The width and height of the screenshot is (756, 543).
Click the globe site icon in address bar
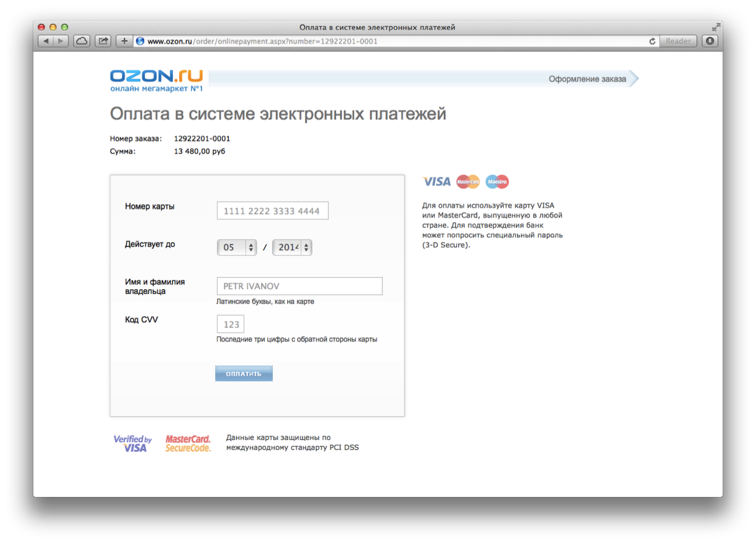point(141,41)
